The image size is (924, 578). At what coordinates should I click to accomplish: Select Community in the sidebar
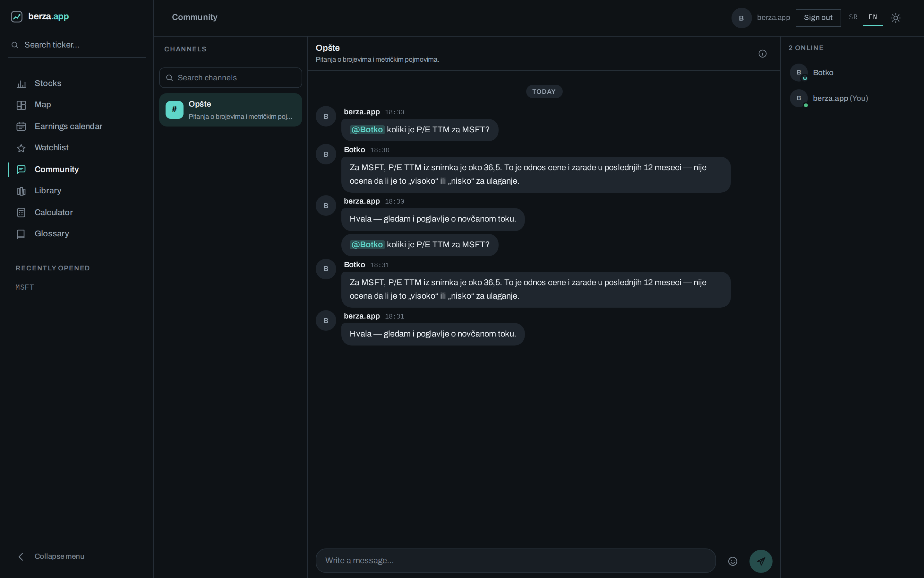tap(76, 169)
